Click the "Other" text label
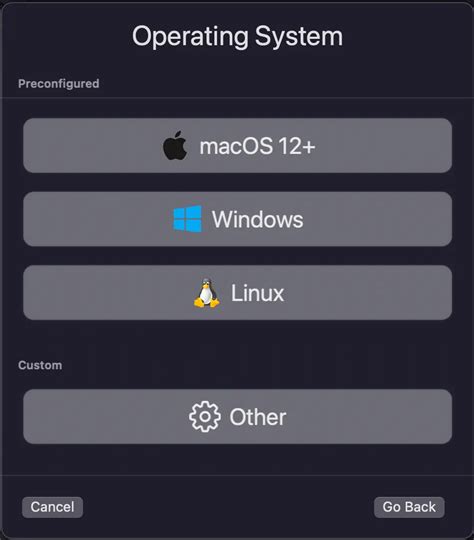Screen dimensions: 474x540 tap(258, 417)
